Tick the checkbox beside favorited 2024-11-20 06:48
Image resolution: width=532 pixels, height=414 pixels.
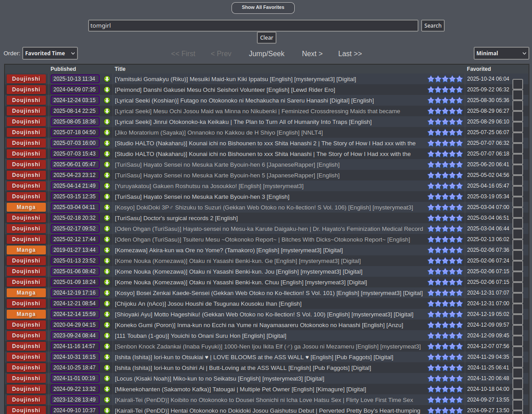pos(518,383)
